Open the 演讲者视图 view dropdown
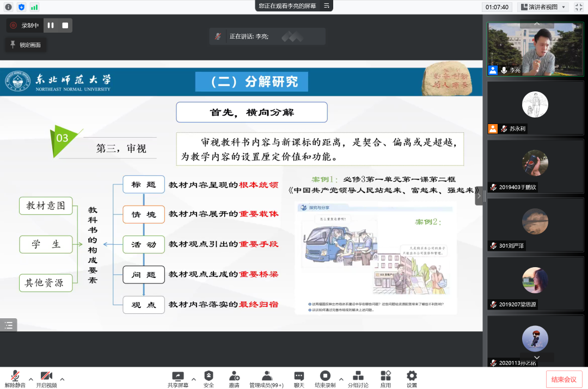This screenshot has height=389, width=588. click(543, 7)
